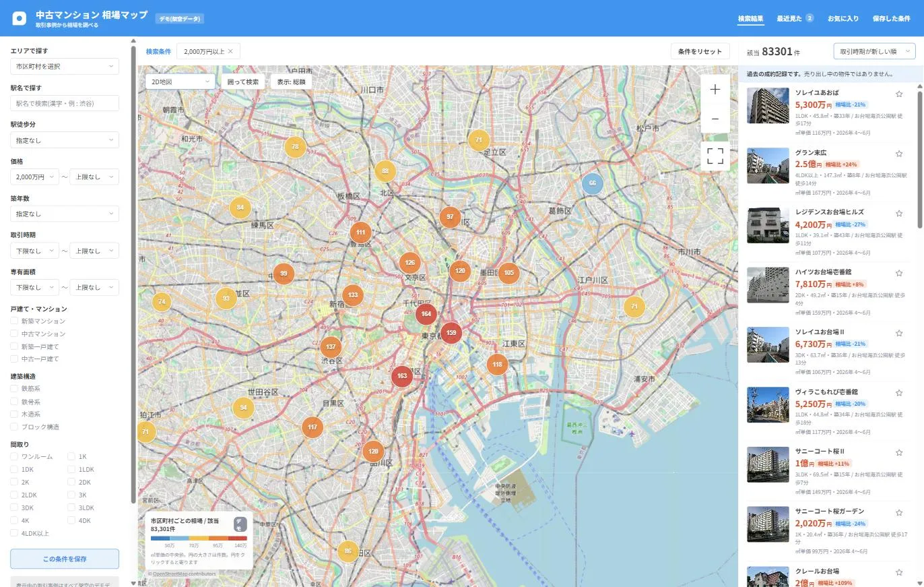
Task: Enable the 1LDK layout checkbox
Action: coord(71,470)
